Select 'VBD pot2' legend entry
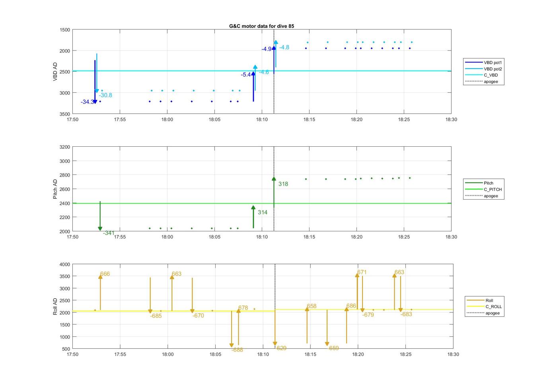 (484, 69)
